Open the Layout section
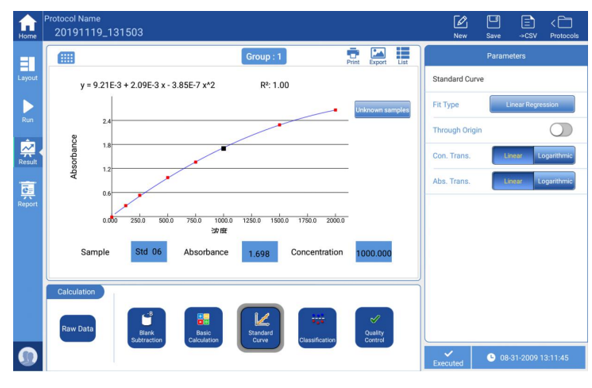The image size is (592, 388). (28, 68)
